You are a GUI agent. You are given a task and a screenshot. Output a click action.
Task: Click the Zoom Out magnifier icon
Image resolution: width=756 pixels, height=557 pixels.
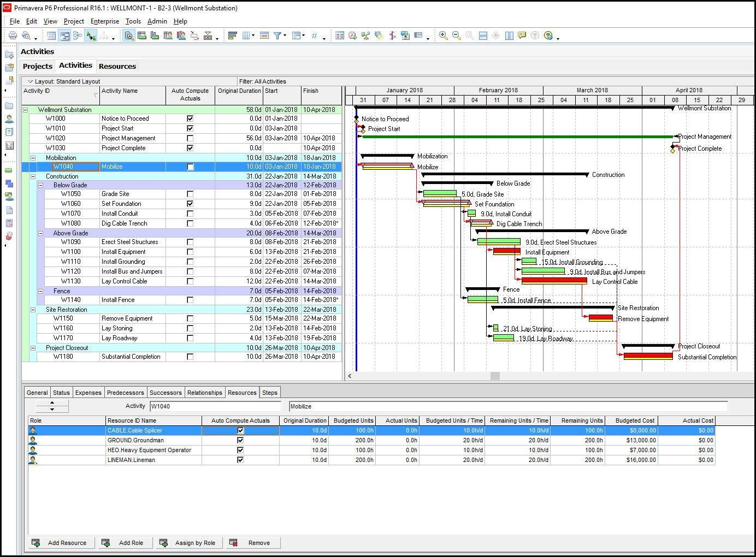tap(457, 36)
